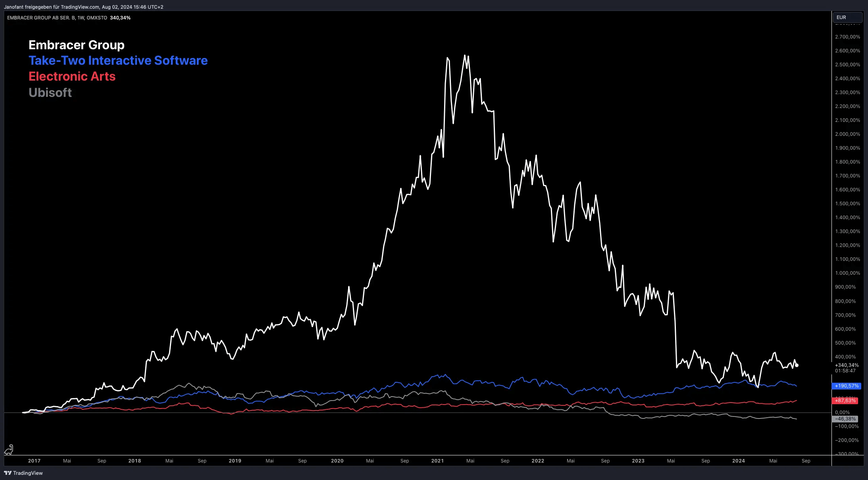The width and height of the screenshot is (868, 480).
Task: Click the red +87,63% price tag
Action: point(845,401)
